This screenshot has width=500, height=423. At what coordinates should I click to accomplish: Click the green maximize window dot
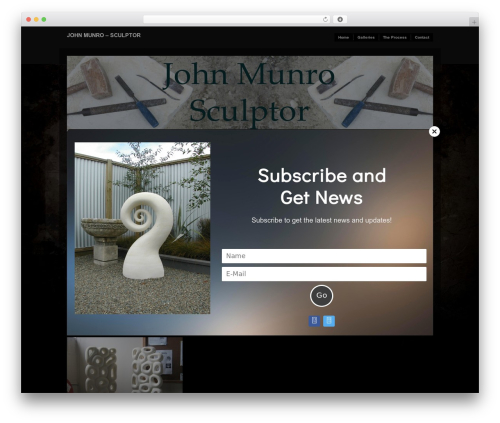[x=44, y=19]
